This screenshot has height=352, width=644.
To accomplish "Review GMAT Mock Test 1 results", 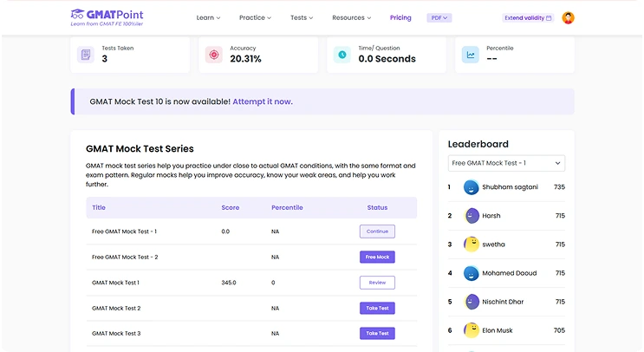I will point(377,283).
